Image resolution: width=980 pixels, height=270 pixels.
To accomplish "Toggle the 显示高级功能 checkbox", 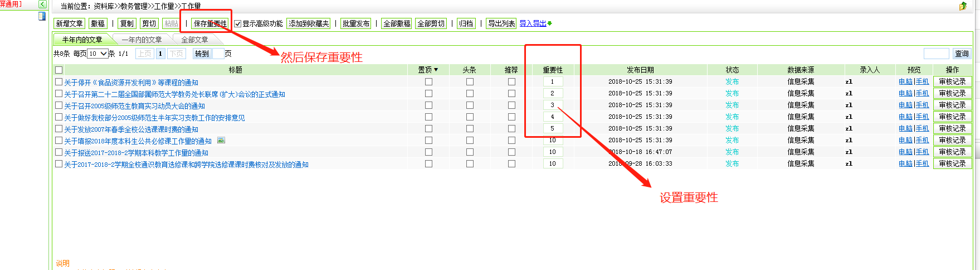I will (238, 24).
